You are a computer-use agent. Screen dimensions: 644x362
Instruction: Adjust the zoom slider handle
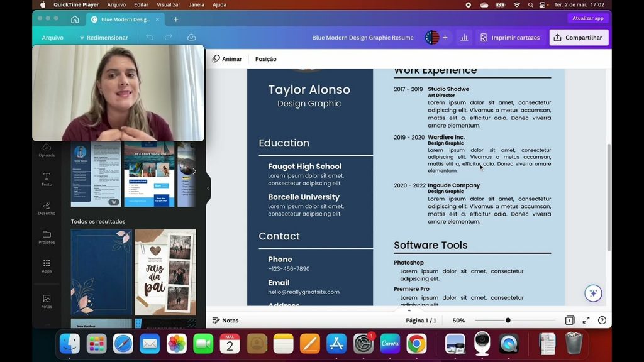point(508,320)
